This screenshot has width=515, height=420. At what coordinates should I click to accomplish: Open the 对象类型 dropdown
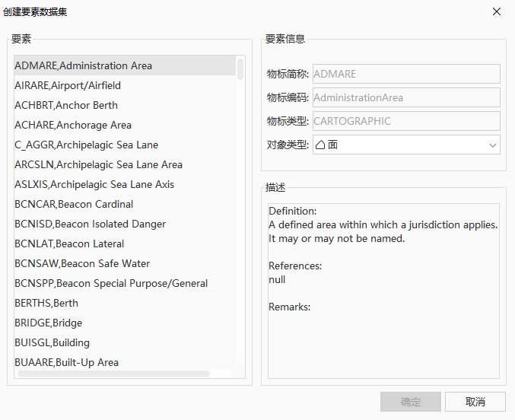pos(492,145)
